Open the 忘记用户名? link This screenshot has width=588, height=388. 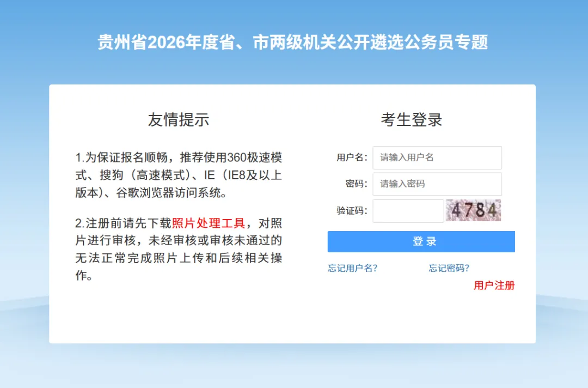[352, 268]
